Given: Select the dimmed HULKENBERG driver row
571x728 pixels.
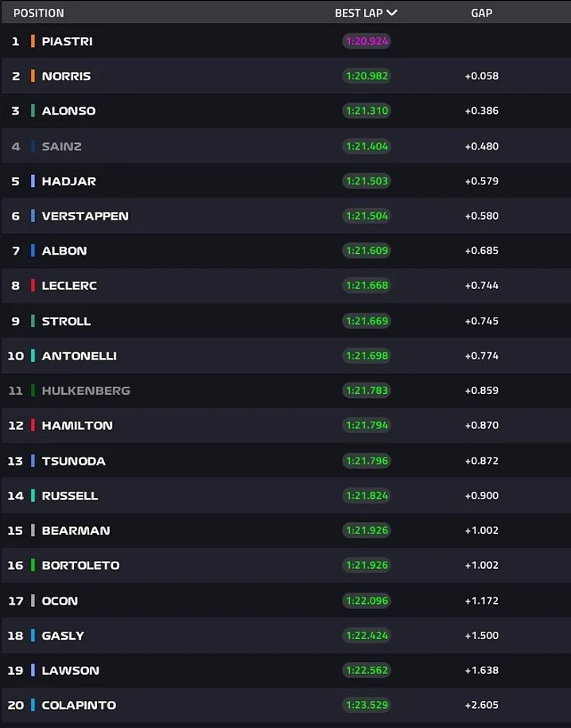Looking at the screenshot, I should (86, 391).
